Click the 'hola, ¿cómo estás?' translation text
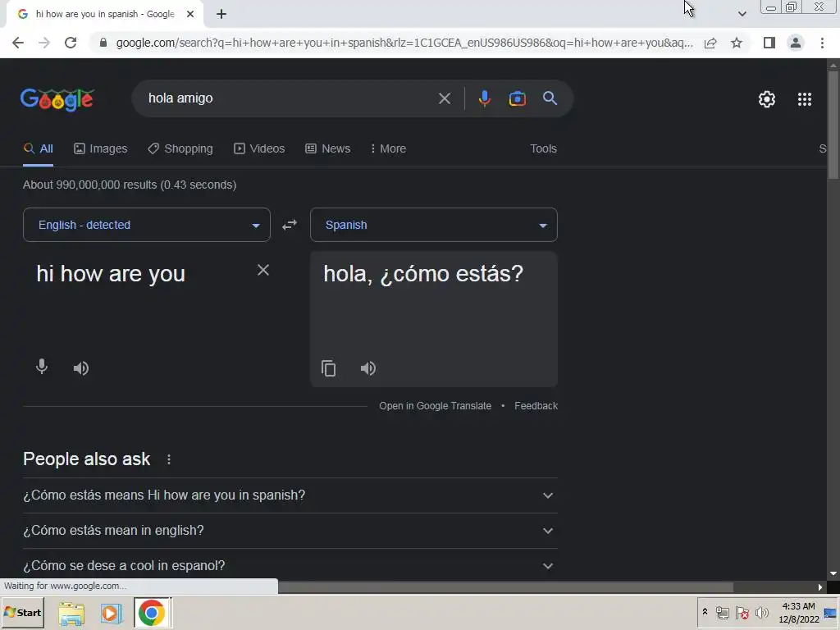Screen dimensions: 840x630 pyautogui.click(x=423, y=274)
